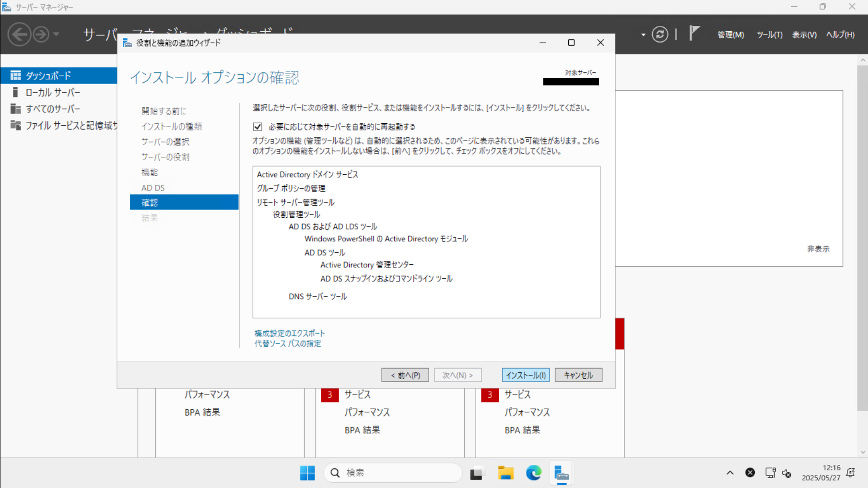Click the red 3 badge beside the middle サービス

[x=330, y=394]
